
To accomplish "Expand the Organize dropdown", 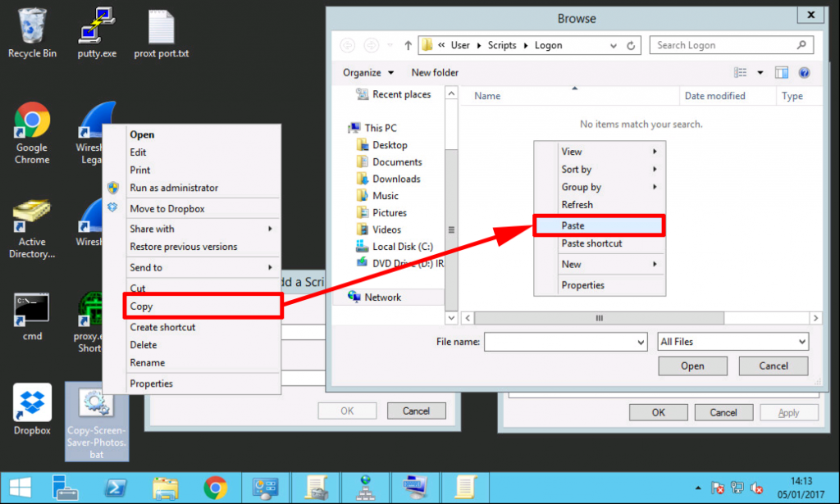I will tap(367, 72).
